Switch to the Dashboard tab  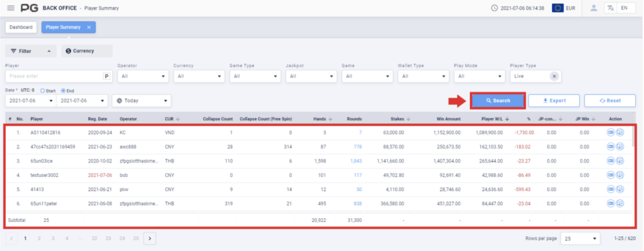(x=21, y=27)
